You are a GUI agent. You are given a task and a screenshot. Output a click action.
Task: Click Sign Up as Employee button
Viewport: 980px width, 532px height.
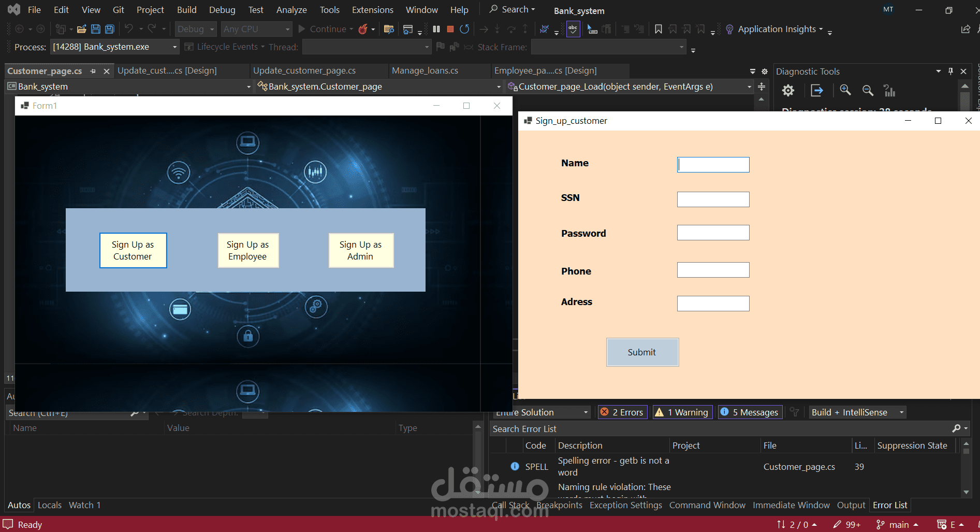248,250
